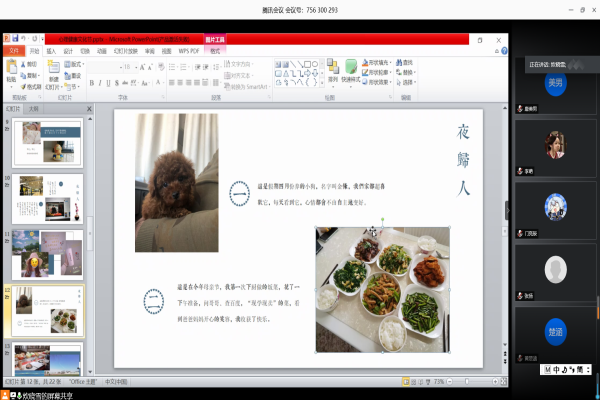
Task: Click the Replace (替换) icon
Action: click(409, 72)
